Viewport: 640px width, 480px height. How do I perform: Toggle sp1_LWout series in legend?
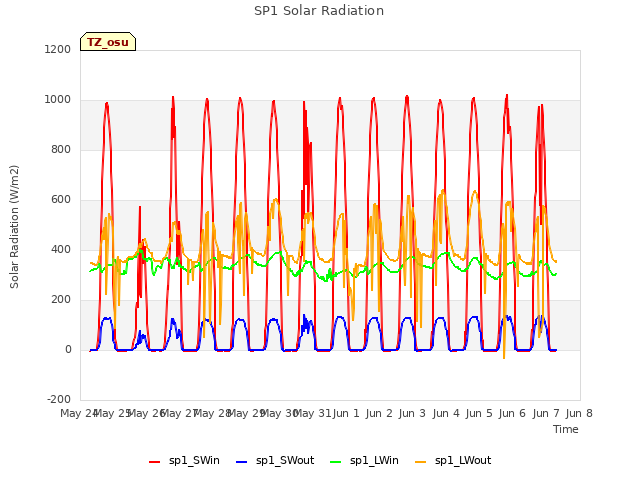(453, 461)
